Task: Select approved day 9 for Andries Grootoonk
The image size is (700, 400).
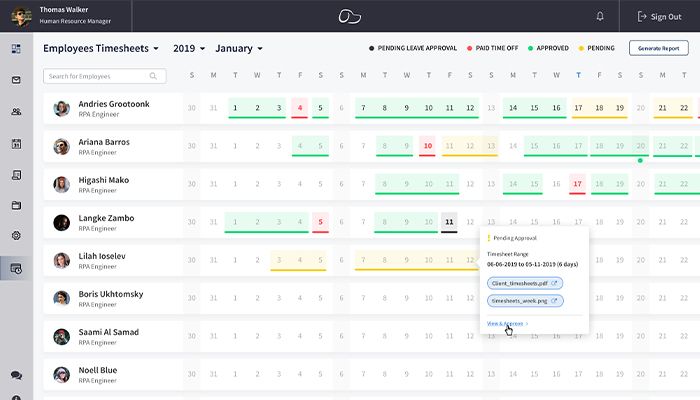Action: click(x=406, y=108)
